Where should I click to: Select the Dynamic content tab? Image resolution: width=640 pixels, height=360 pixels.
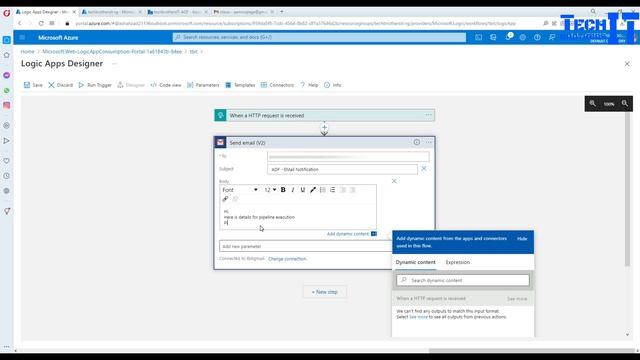[x=416, y=262]
